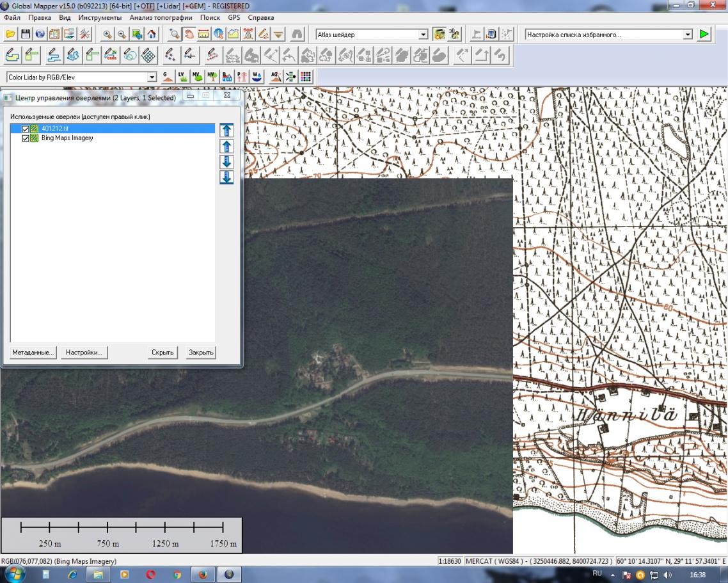Viewport: 728px width, 583px height.
Task: Expand the Atlas shader dropdown
Action: pos(423,35)
